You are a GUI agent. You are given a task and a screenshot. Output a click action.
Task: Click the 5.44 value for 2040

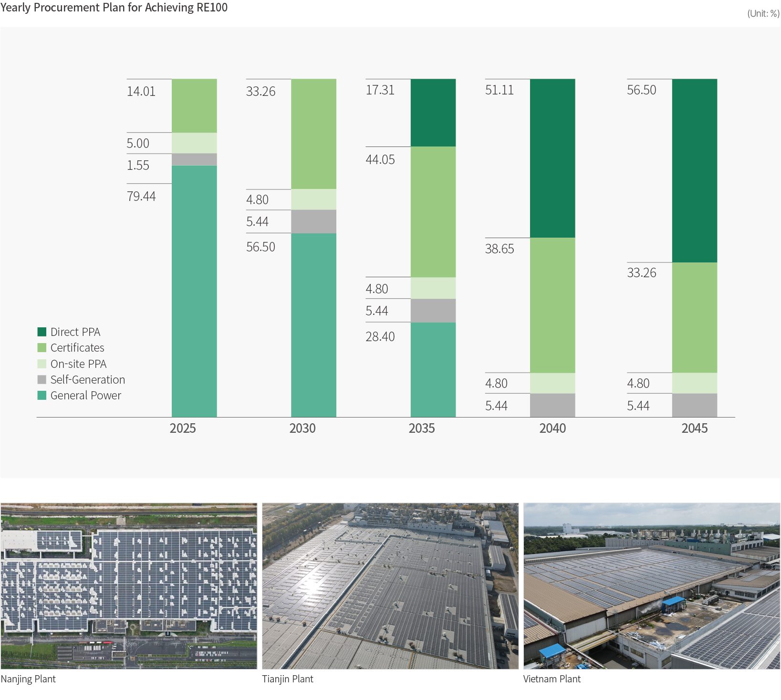click(x=496, y=406)
